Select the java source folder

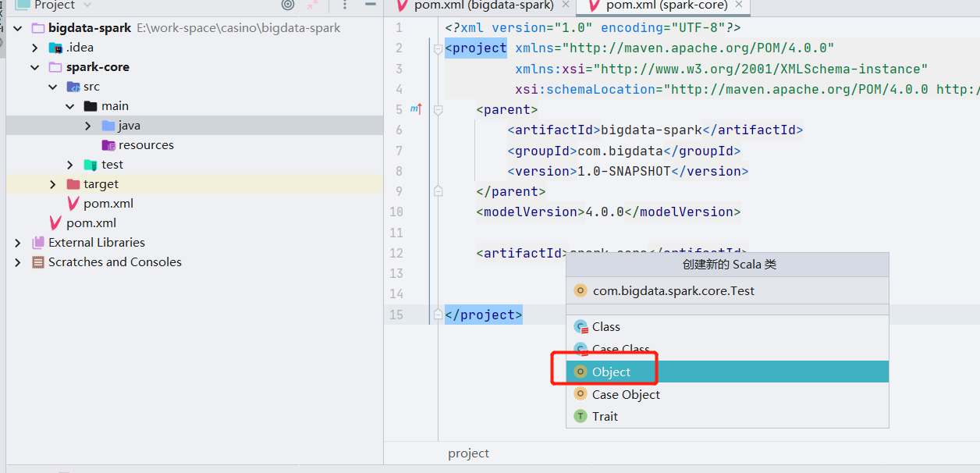(194, 126)
